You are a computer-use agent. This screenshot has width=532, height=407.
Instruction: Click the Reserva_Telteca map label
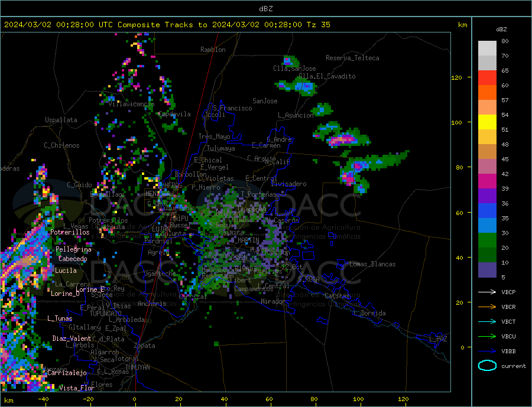[352, 58]
